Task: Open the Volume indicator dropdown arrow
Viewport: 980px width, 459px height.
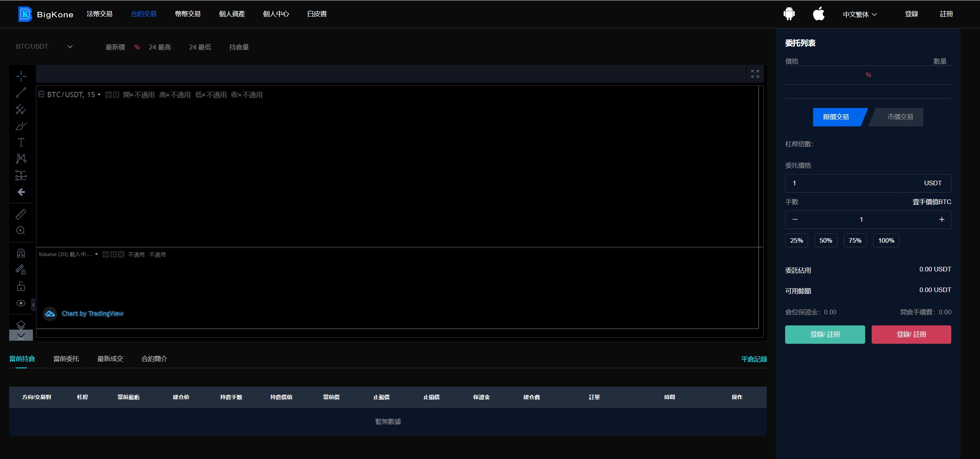Action: [96, 254]
